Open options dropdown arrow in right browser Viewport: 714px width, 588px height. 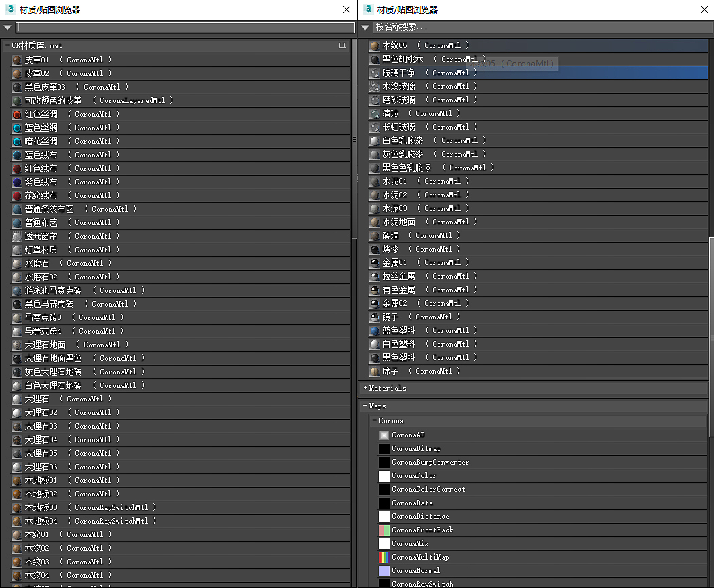[365, 28]
